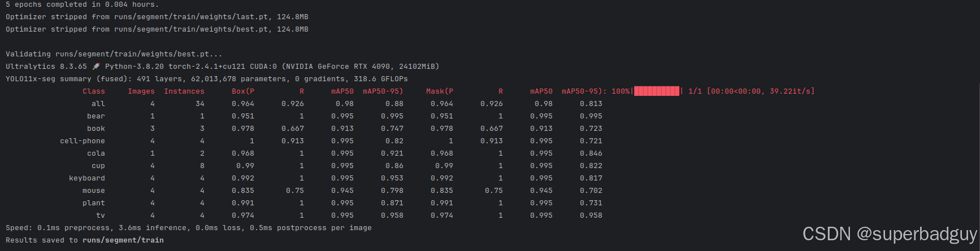Click the value 0.721 in the cell-phone row
Viewport: 980px width, 251px height.
[x=591, y=141]
